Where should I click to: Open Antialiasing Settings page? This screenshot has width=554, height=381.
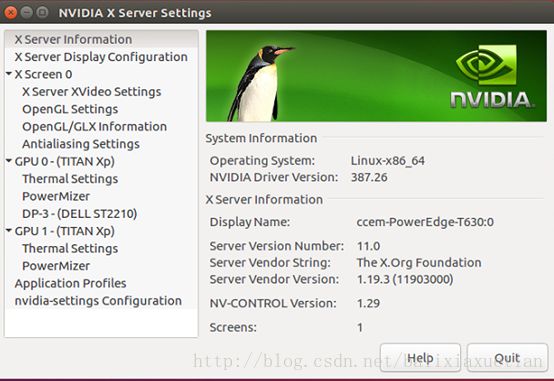coord(81,144)
